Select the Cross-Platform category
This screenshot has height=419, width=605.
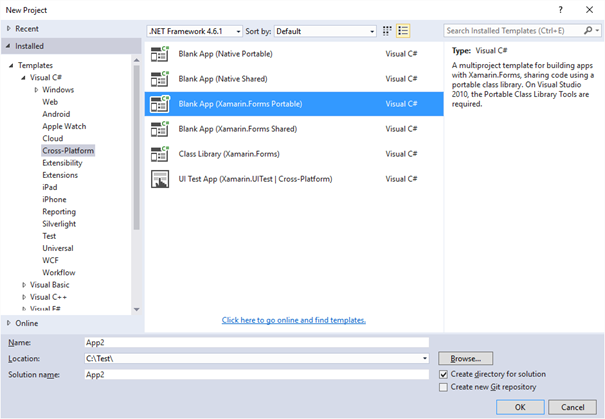coord(68,151)
